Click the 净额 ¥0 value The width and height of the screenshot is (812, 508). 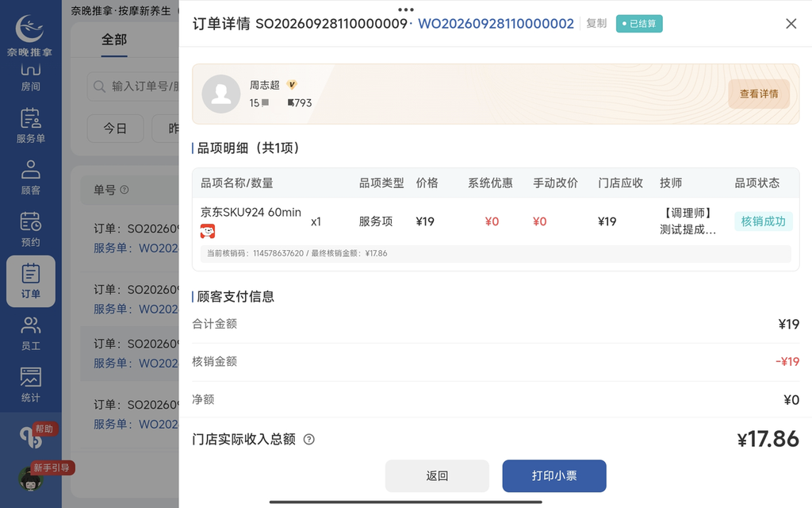point(791,400)
